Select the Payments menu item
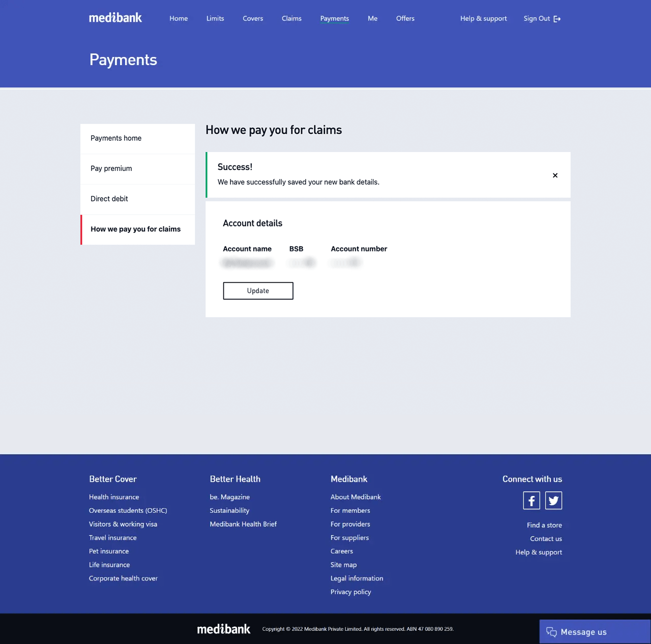This screenshot has width=651, height=644. coord(335,18)
